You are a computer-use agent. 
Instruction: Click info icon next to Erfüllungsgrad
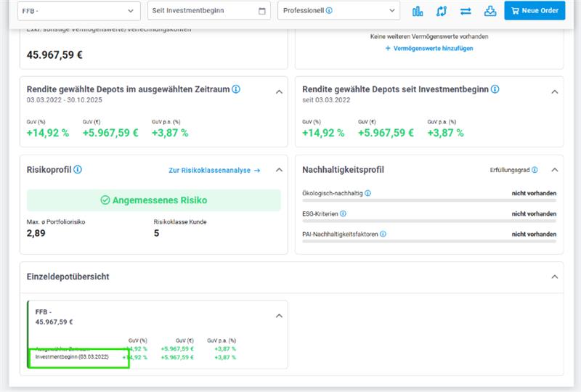(535, 170)
